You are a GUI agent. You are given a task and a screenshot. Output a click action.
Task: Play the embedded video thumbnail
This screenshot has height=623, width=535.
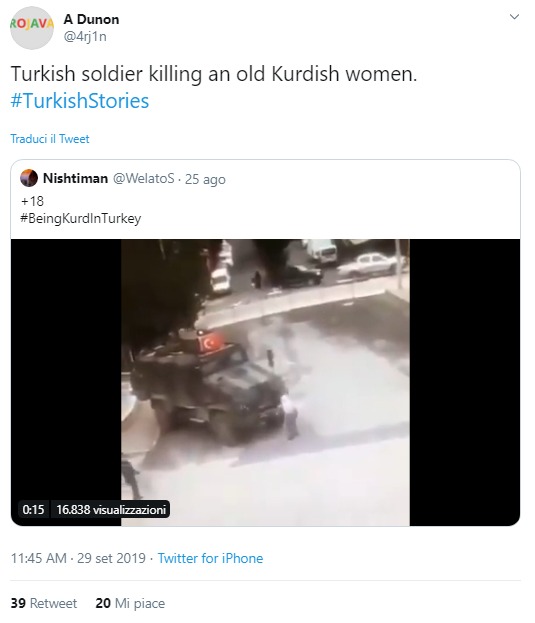(265, 383)
